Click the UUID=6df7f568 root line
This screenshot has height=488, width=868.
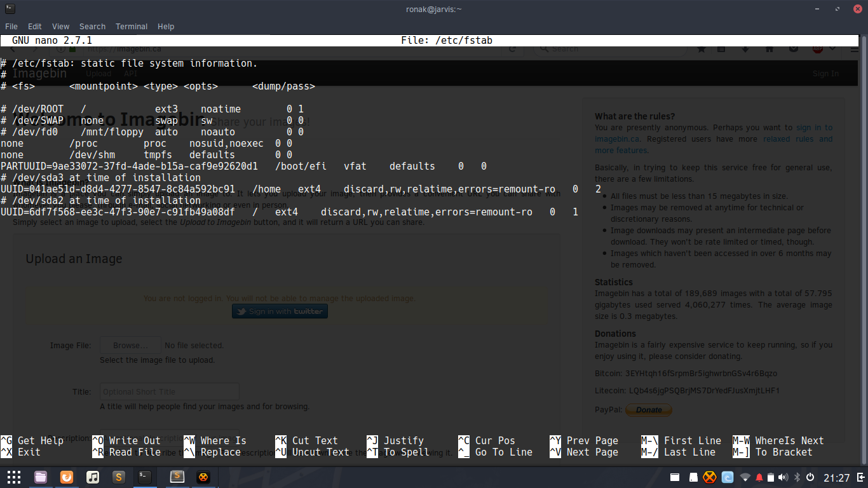(289, 212)
